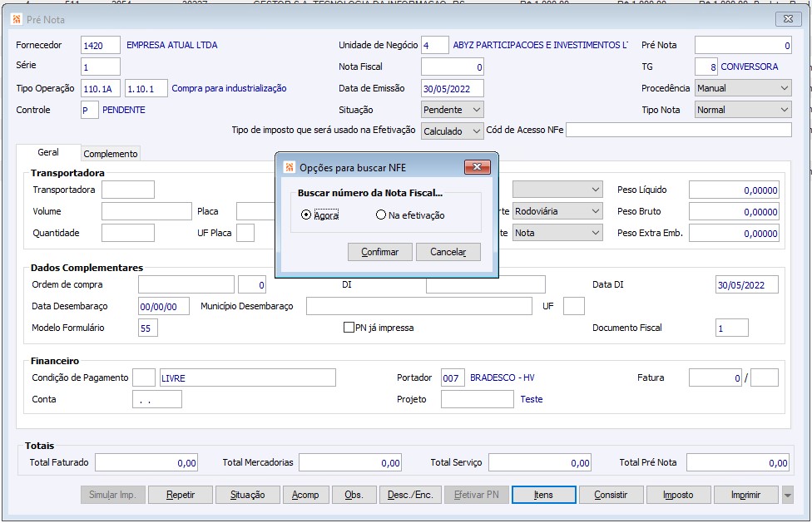
Task: Click the dialog's title bar icon
Action: [289, 167]
